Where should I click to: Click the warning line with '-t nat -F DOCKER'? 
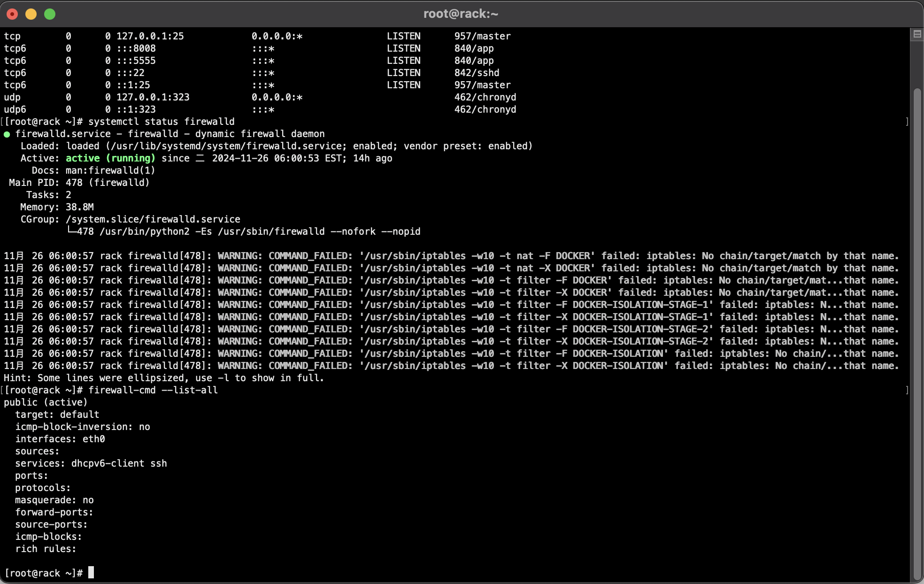coord(451,256)
